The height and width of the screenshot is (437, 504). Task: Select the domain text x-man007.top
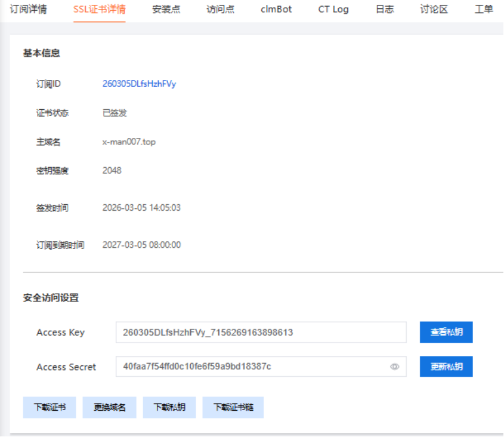129,142
